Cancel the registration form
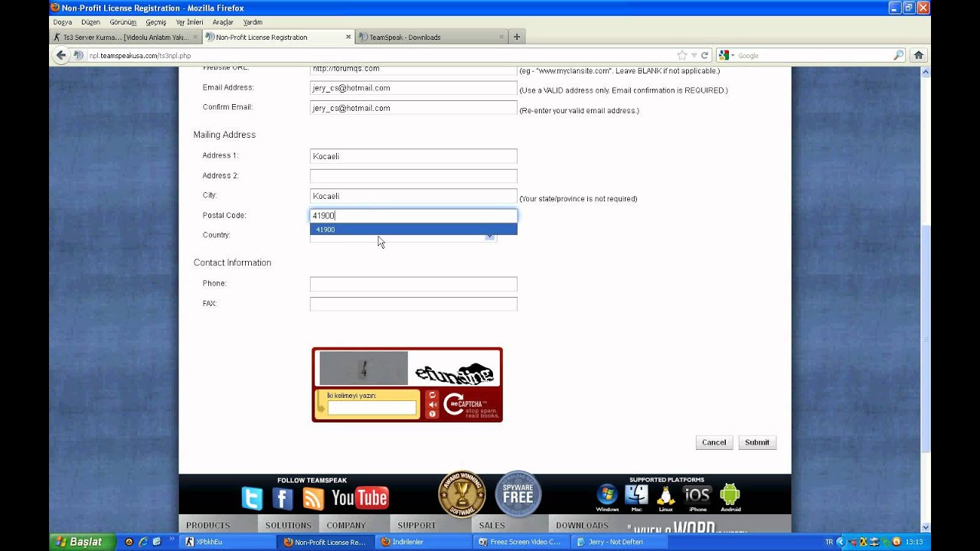The width and height of the screenshot is (980, 551). [x=714, y=442]
